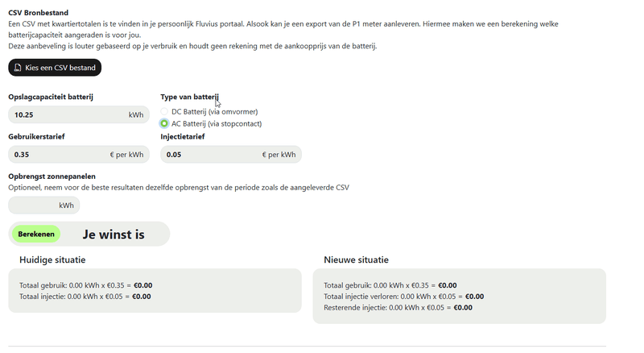Click the Gebruikerstarief value field
The width and height of the screenshot is (644, 353).
56,155
